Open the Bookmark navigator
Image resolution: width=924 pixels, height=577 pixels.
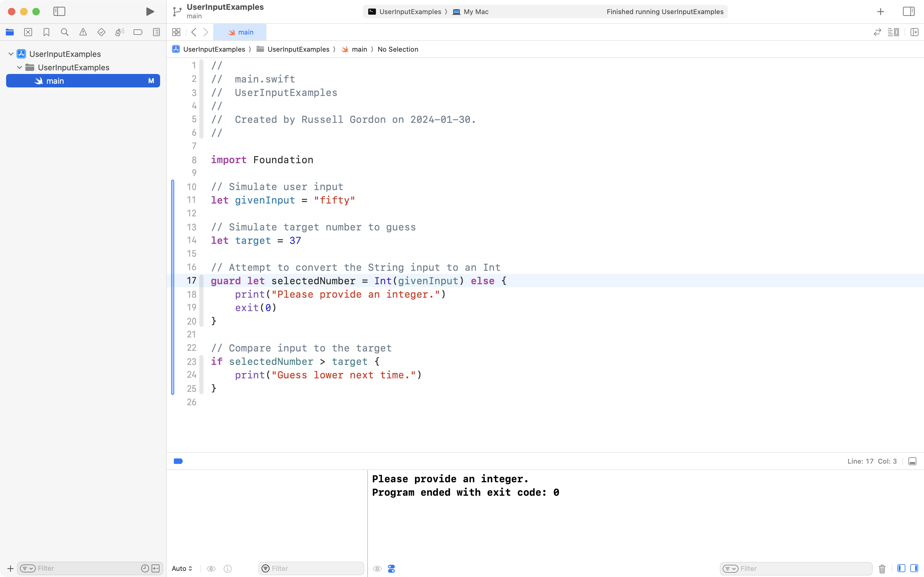click(46, 32)
